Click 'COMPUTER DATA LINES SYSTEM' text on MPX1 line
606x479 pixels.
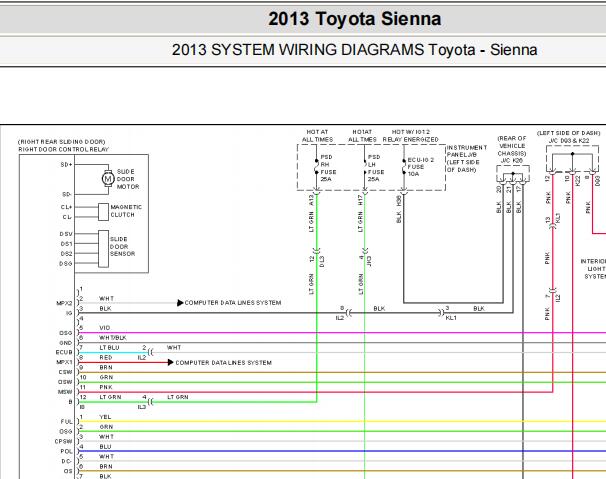pos(223,363)
